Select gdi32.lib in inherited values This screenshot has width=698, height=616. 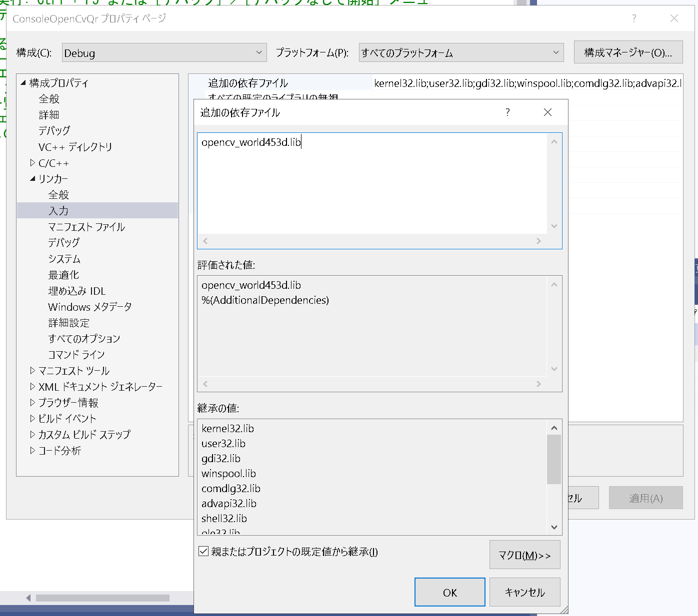pyautogui.click(x=221, y=459)
